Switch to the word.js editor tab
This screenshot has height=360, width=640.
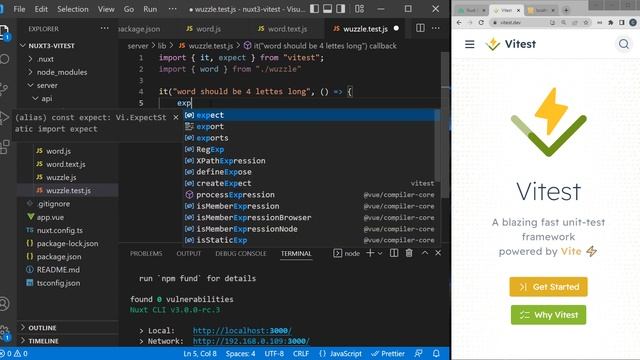(x=208, y=29)
